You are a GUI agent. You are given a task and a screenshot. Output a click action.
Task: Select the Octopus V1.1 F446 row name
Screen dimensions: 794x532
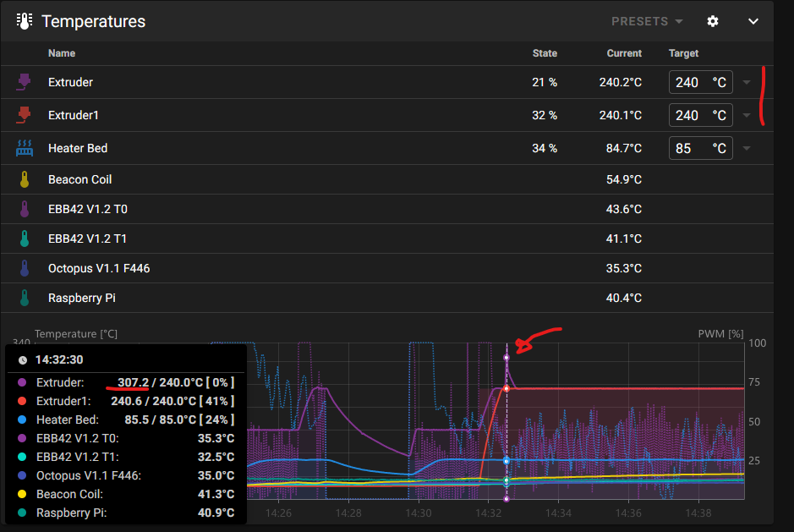(99, 268)
